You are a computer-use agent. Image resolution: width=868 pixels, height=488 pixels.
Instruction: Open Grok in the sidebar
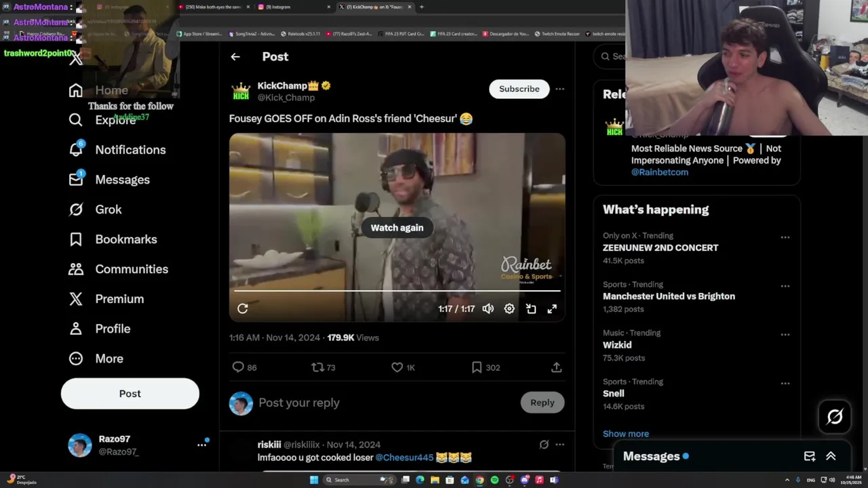[96, 209]
